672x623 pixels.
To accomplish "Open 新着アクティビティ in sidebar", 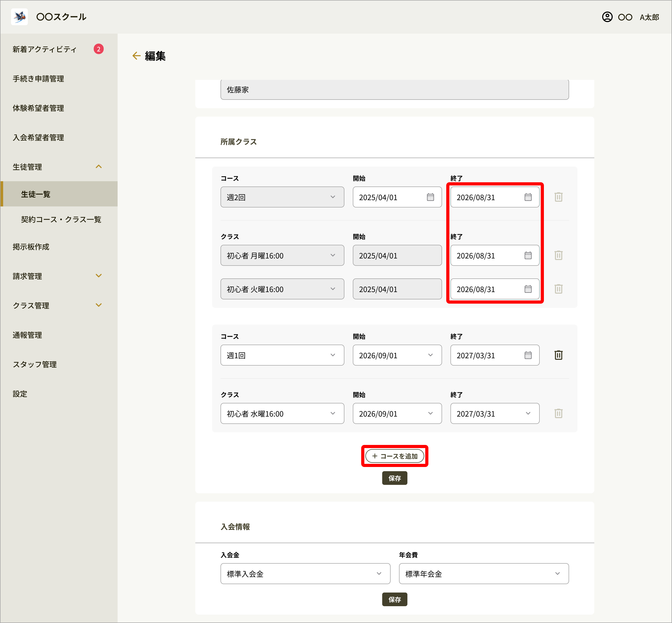I will pyautogui.click(x=44, y=49).
